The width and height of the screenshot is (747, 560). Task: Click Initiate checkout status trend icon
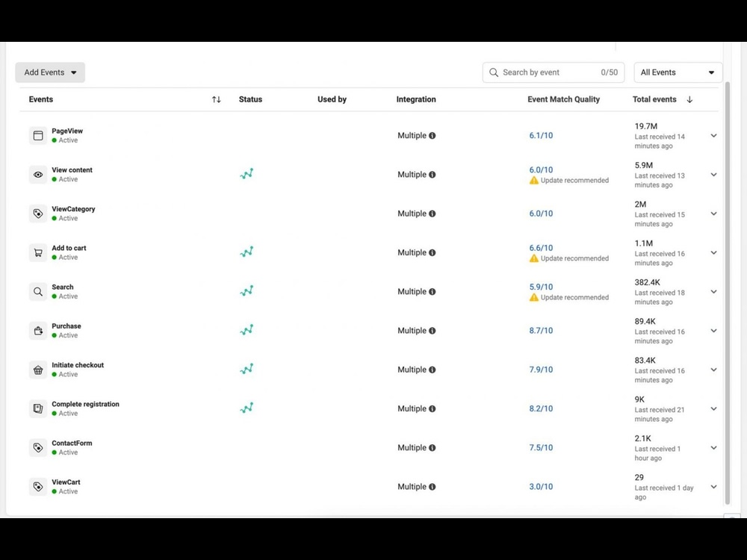pos(247,369)
